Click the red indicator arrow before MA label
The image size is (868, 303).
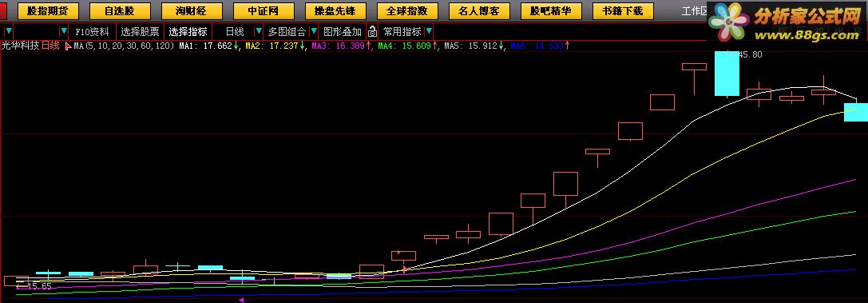tap(69, 46)
